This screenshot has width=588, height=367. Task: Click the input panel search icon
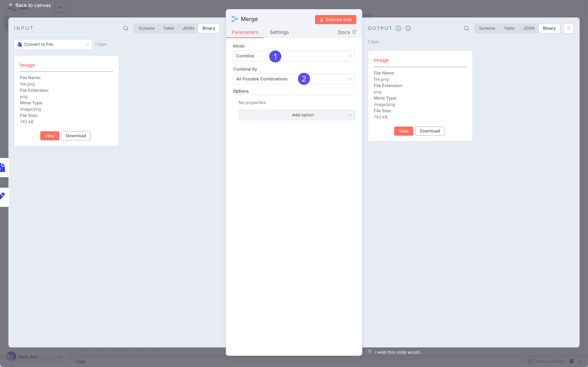pyautogui.click(x=126, y=28)
